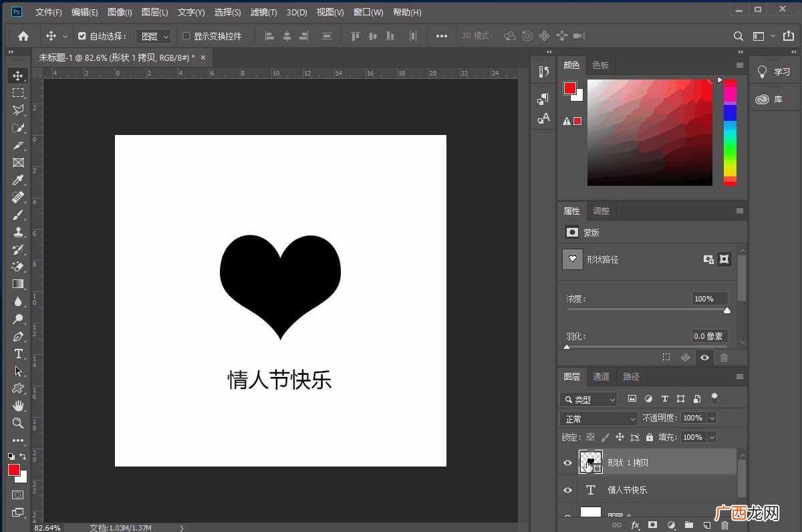Image resolution: width=802 pixels, height=532 pixels.
Task: Open the fill (填充) slider dropdown
Action: (x=712, y=437)
